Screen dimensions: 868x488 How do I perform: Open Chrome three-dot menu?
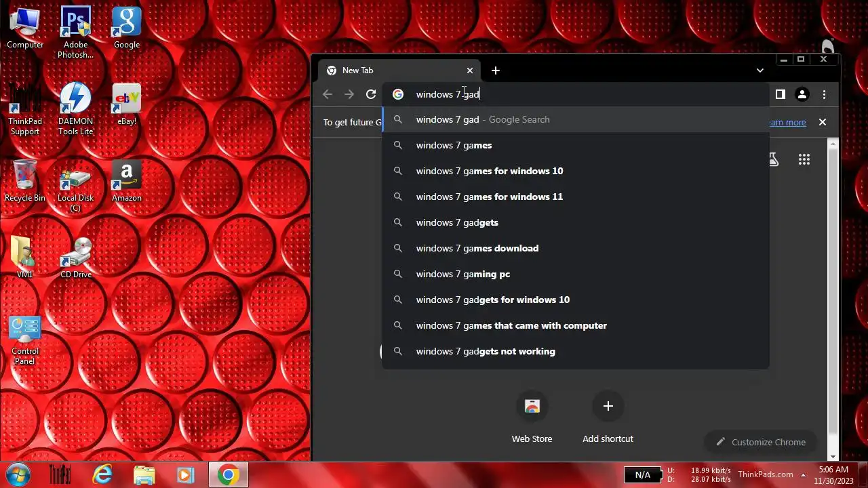(x=824, y=94)
